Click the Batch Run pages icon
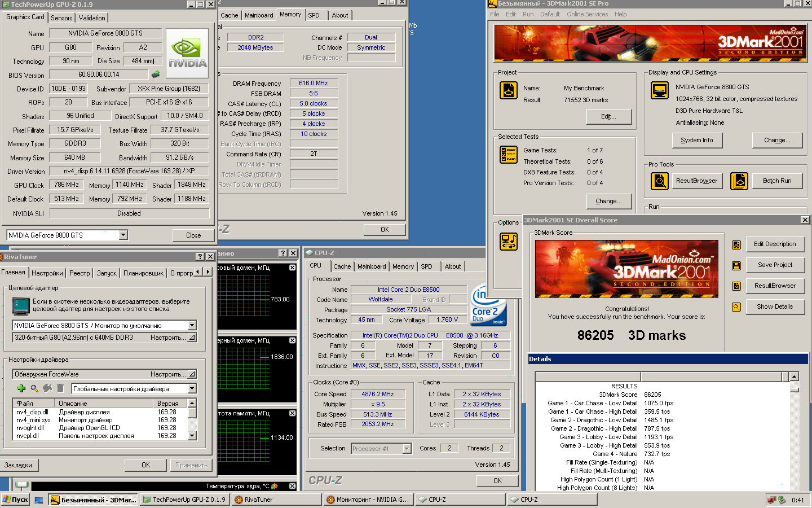Image resolution: width=812 pixels, height=508 pixels. coord(739,181)
